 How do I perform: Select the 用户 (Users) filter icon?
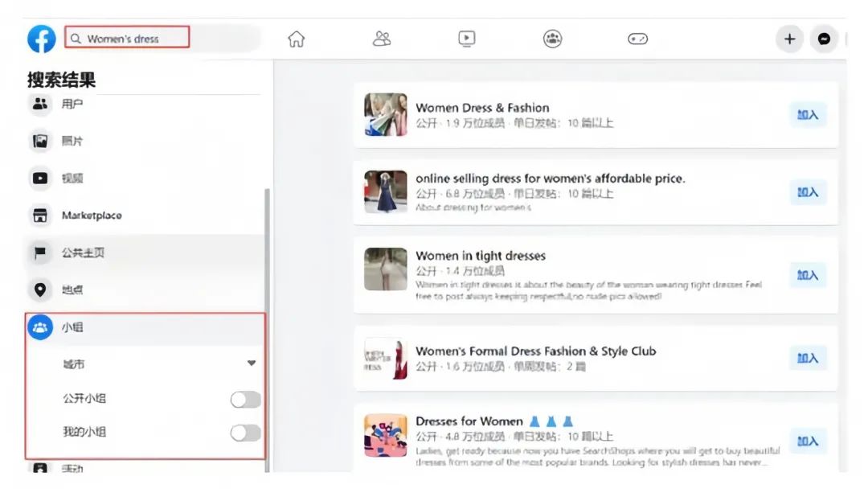tap(39, 104)
